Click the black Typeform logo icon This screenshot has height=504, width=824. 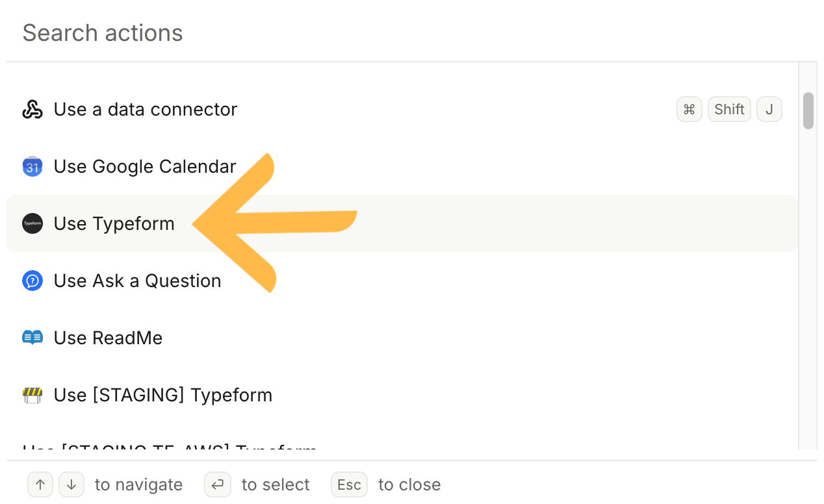[32, 223]
